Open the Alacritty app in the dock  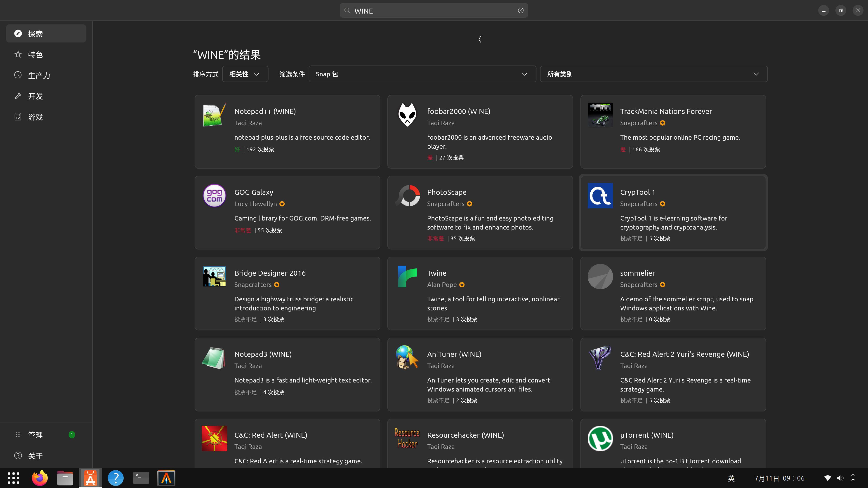pyautogui.click(x=166, y=478)
